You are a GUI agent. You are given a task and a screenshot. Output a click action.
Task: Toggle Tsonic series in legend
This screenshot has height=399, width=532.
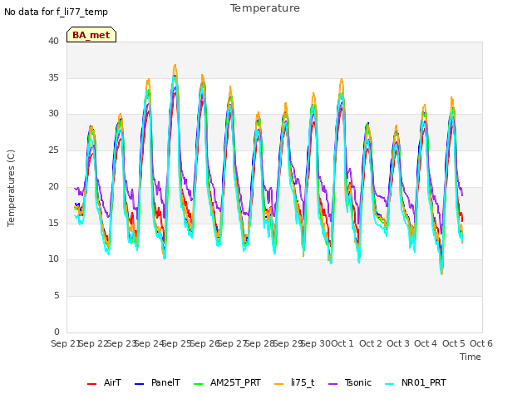tap(350, 382)
